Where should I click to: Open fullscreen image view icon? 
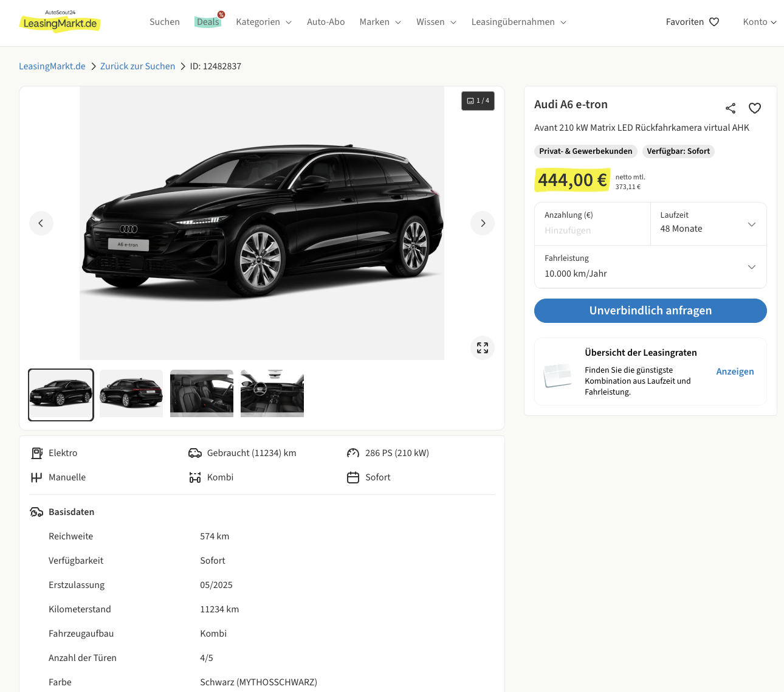point(483,348)
